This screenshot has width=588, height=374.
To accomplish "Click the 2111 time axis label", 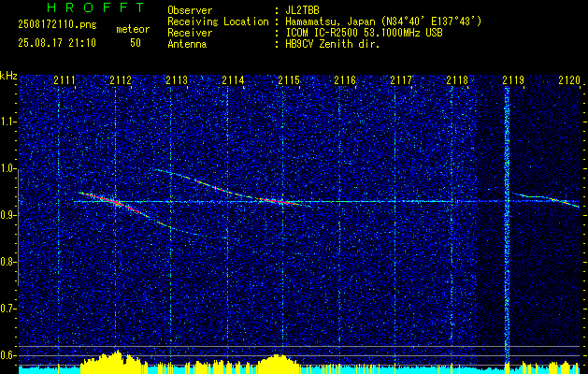I will coord(65,79).
